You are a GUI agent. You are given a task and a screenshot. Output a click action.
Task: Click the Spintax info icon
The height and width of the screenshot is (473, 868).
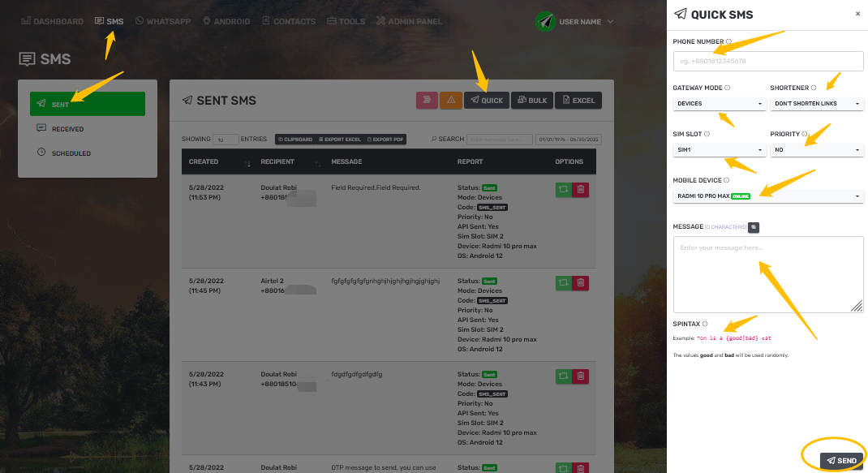pyautogui.click(x=705, y=324)
